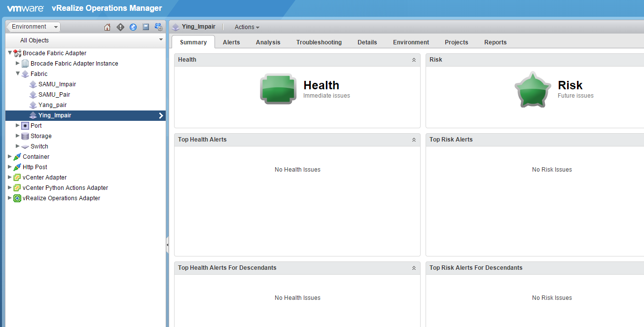Open the Actions menu button
Image resolution: width=644 pixels, height=327 pixels.
pyautogui.click(x=247, y=27)
